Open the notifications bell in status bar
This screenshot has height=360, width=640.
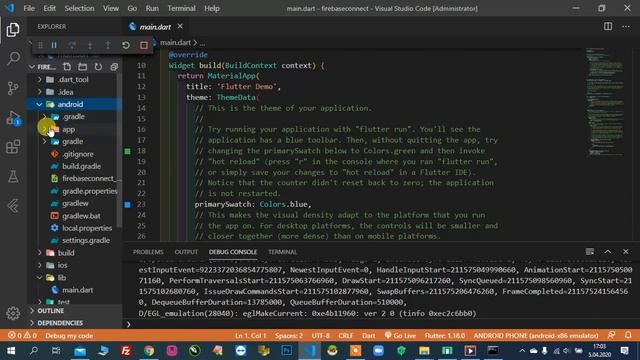pos(628,335)
